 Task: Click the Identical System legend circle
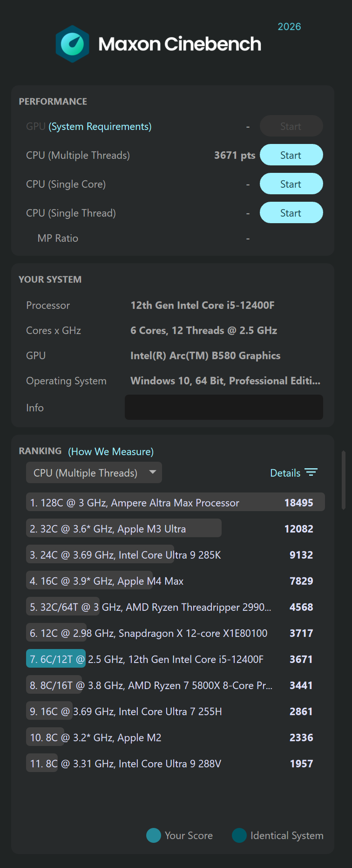[239, 835]
